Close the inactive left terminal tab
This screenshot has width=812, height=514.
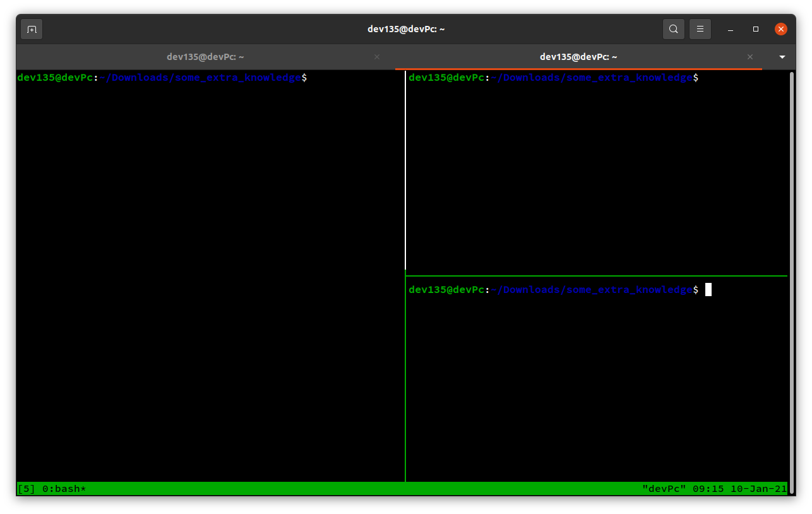coord(377,56)
